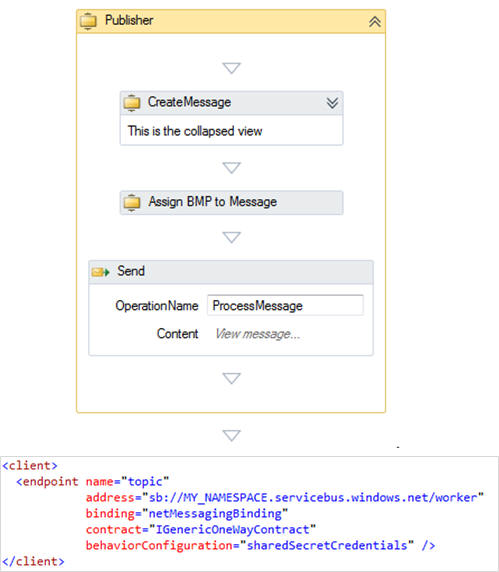Click the endpoint address value in XML
Screen dimensions: 499x572
[x=313, y=498]
